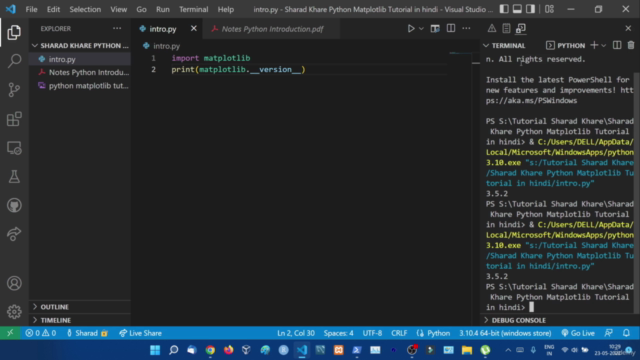
Task: Open the Terminal menu
Action: pyautogui.click(x=193, y=9)
